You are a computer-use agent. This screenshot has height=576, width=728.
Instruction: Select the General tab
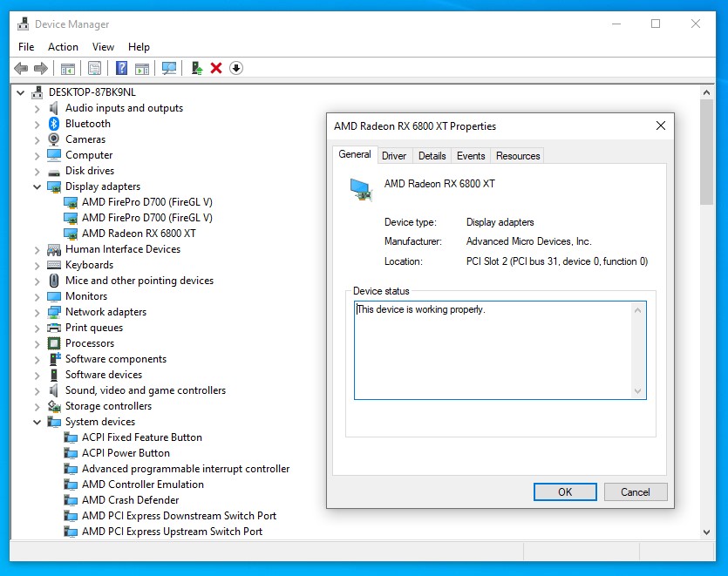(x=355, y=154)
